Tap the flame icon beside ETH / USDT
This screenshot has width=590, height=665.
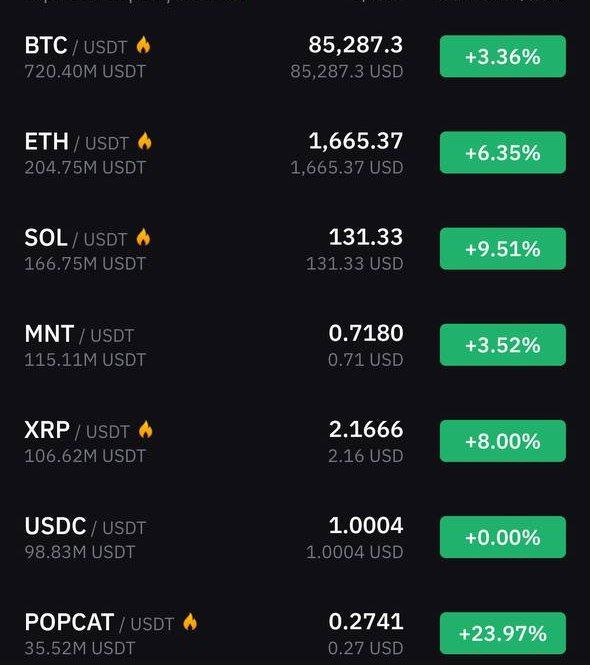point(145,141)
